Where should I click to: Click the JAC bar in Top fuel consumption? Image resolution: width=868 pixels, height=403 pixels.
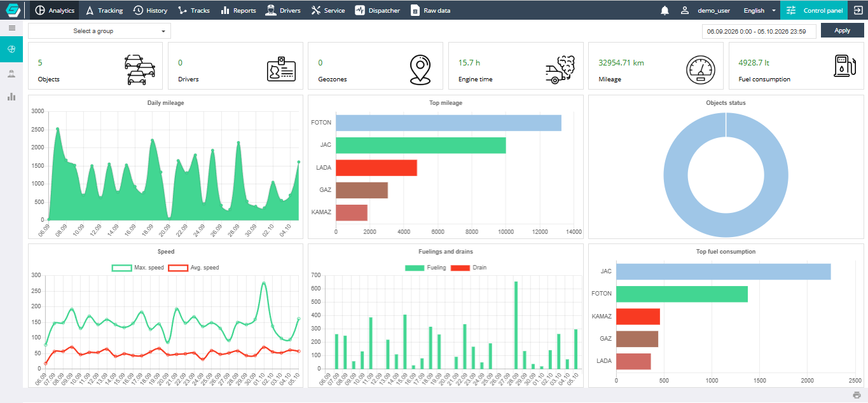[x=724, y=271]
